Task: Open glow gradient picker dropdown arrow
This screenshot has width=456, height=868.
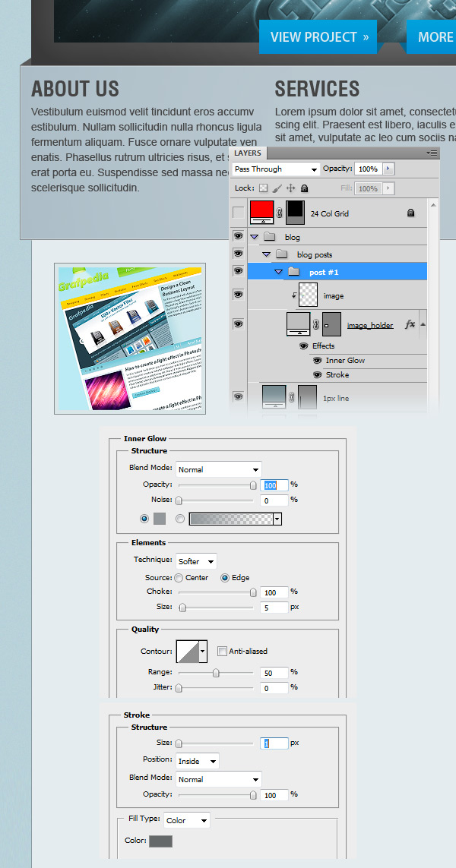Action: pos(277,519)
